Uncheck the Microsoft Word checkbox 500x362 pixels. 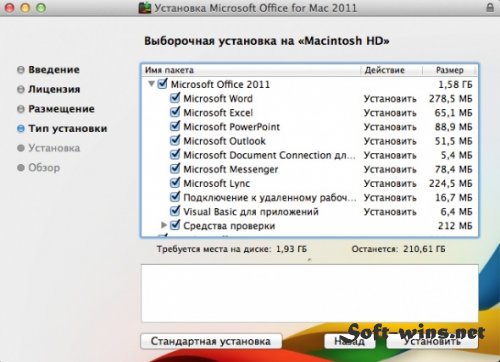coord(175,98)
